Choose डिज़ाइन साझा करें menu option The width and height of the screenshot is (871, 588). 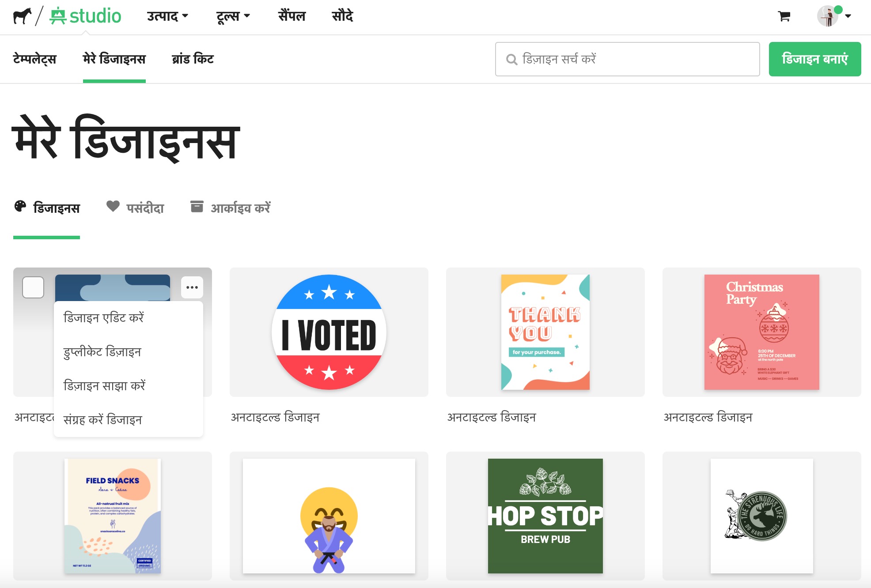point(105,386)
